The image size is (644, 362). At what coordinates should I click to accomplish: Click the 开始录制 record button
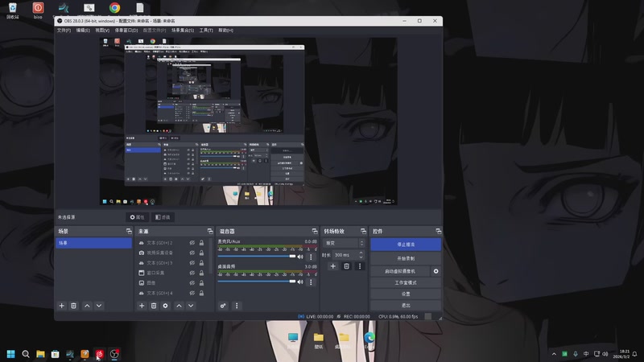click(x=406, y=258)
